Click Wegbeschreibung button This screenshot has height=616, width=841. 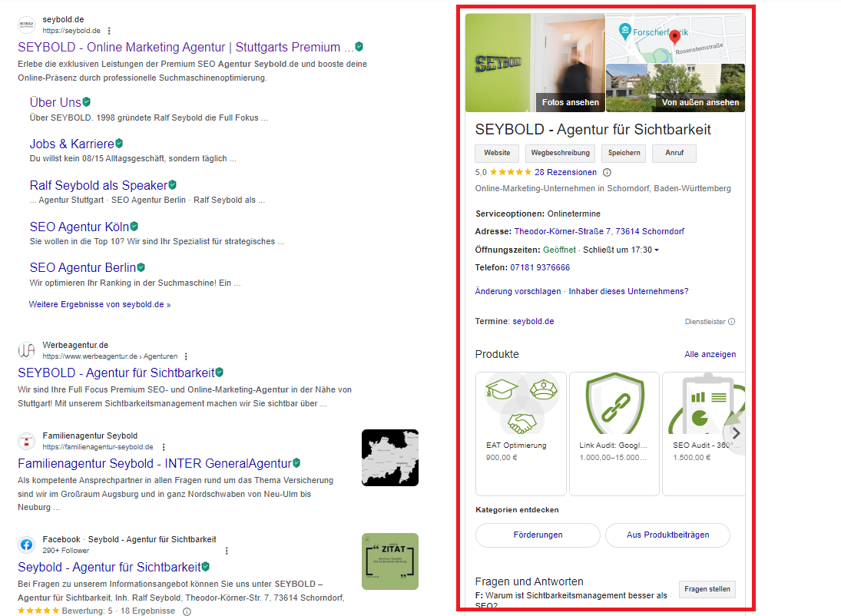(560, 153)
